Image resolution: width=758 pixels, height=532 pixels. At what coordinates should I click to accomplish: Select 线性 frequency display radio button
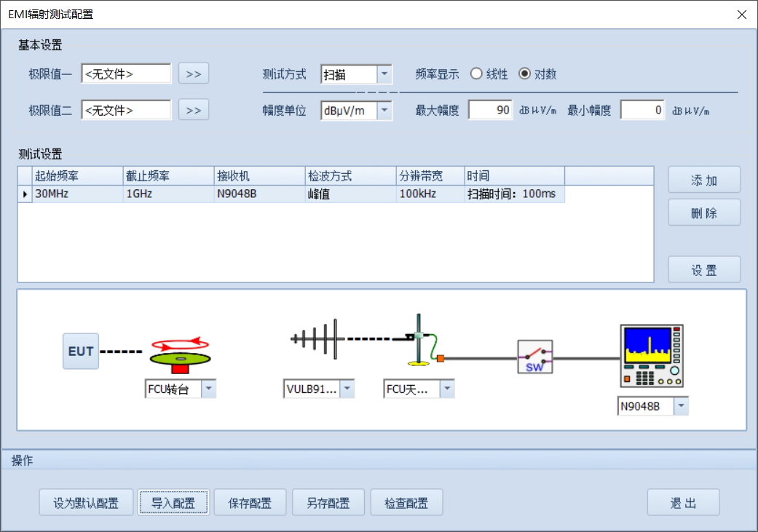[x=476, y=74]
